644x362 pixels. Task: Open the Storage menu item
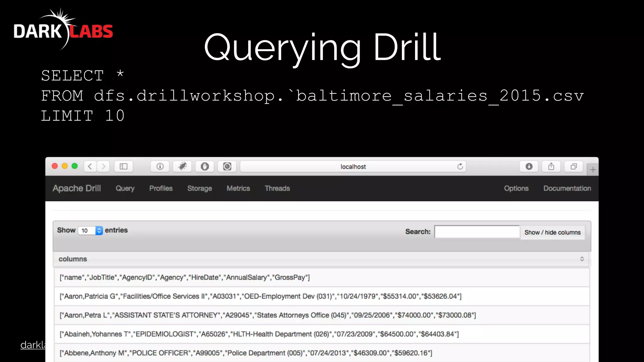click(x=199, y=188)
